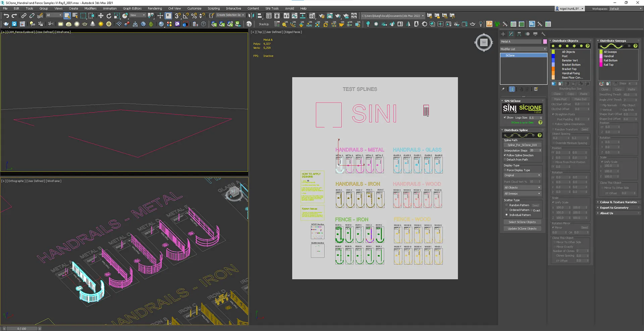
Task: Toggle Force Display Type checkbox
Action: 505,170
